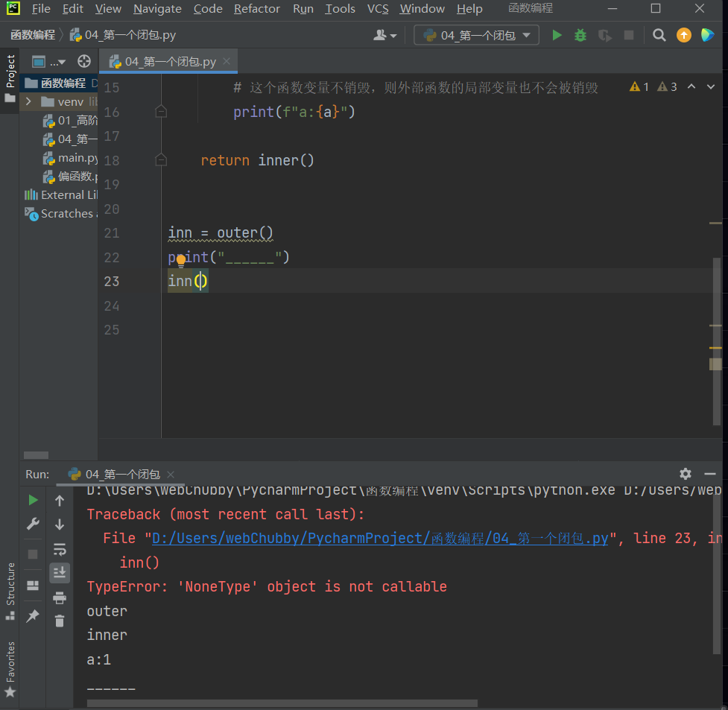Run the 04_第一个闭包 configuration from the top toolbar
The height and width of the screenshot is (710, 728).
click(x=557, y=35)
